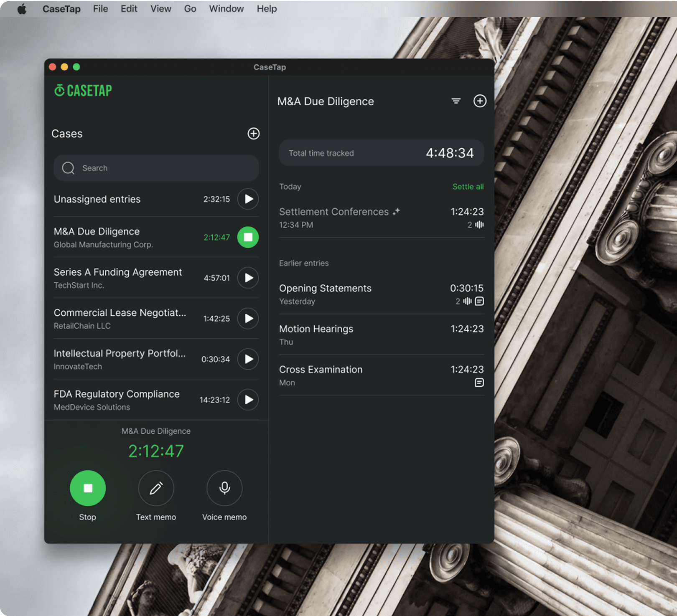Click the Total time tracked 4:48:34 value
677x616 pixels.
point(450,153)
